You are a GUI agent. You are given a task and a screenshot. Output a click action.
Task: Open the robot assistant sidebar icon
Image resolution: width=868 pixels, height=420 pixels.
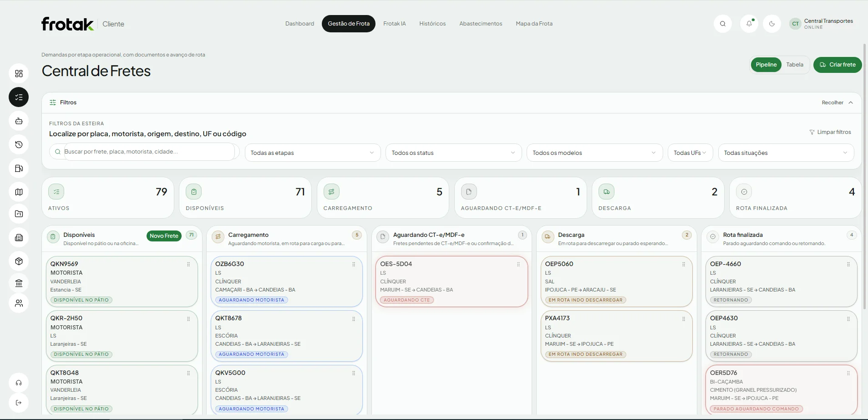coord(19,121)
